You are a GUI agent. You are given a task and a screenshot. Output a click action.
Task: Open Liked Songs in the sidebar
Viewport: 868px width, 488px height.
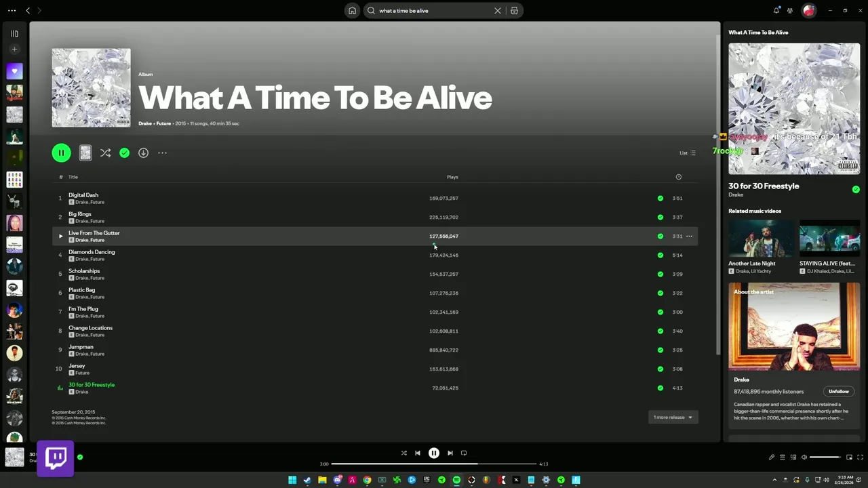14,71
